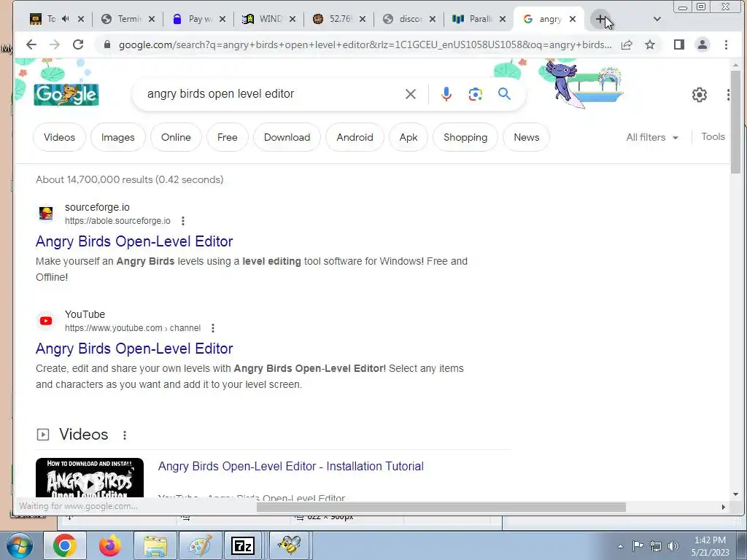Open search Tools options
This screenshot has height=560, width=747.
[x=713, y=136]
